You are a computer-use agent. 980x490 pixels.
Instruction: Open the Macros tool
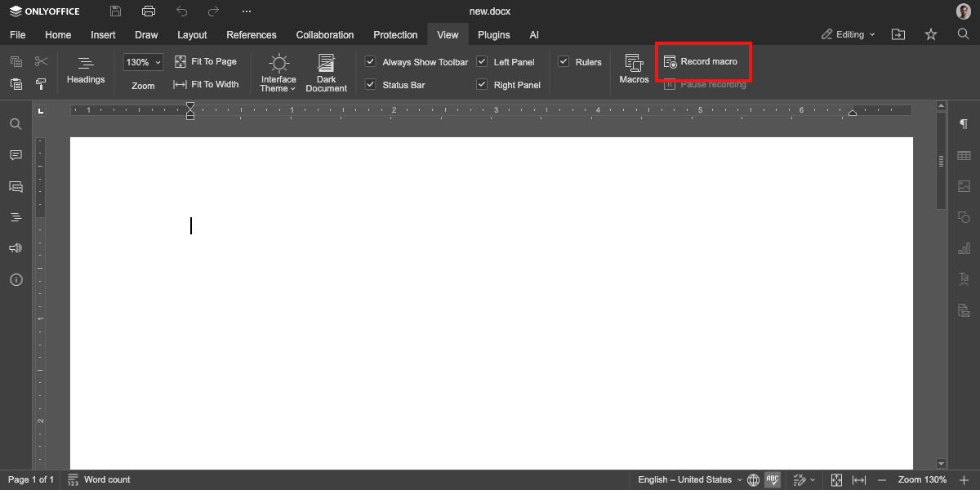pyautogui.click(x=634, y=69)
